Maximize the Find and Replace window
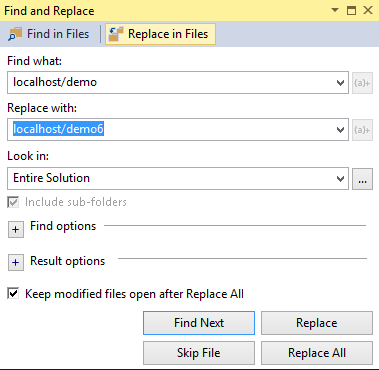This screenshot has height=370, width=379. (x=351, y=10)
